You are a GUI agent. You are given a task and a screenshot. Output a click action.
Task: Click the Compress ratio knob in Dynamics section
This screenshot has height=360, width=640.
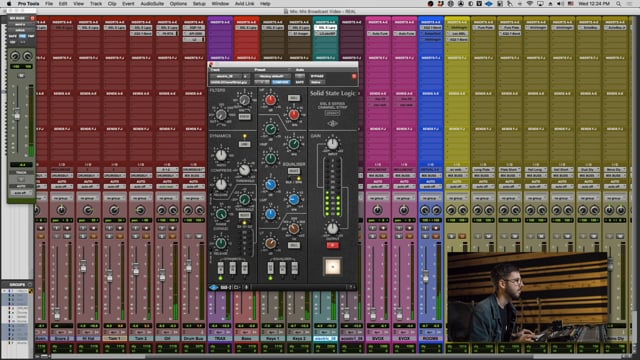point(221,155)
